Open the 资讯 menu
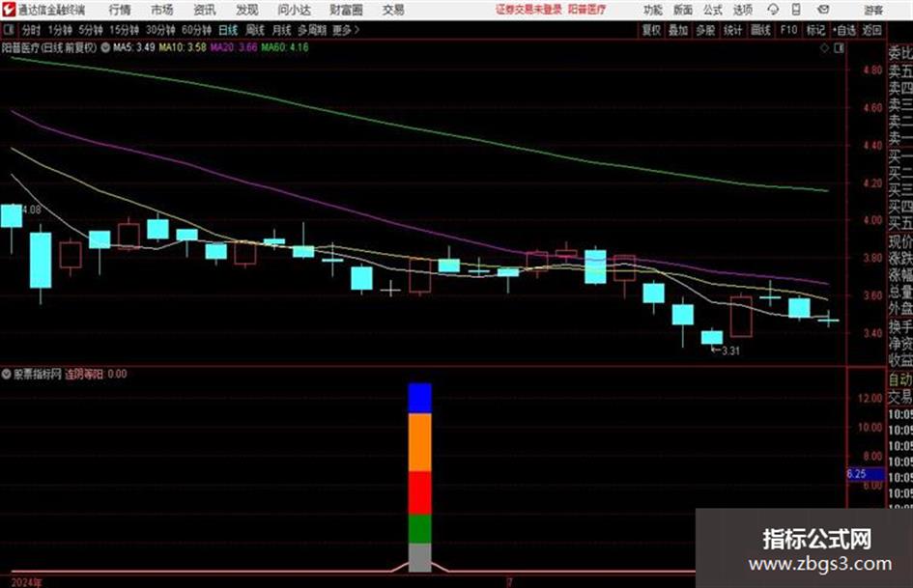Image resolution: width=913 pixels, height=588 pixels. [x=205, y=10]
